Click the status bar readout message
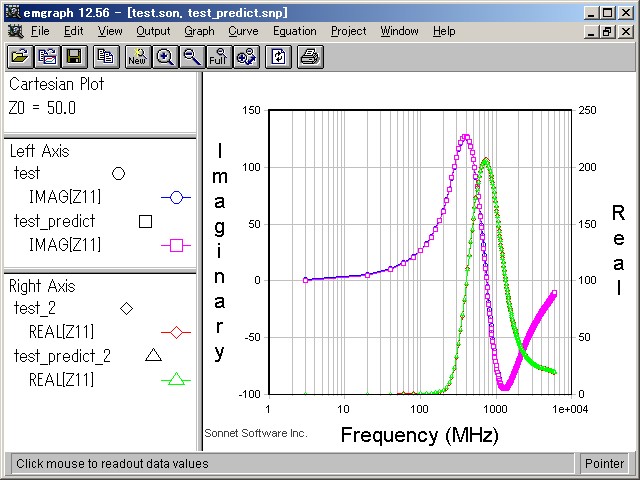Screen dimensions: 640x480 tap(112, 464)
